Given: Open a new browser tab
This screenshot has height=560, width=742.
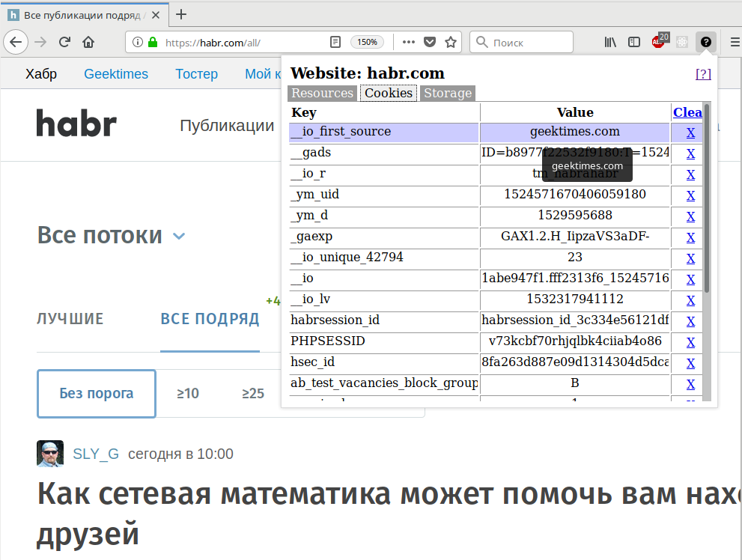Looking at the screenshot, I should [x=181, y=15].
